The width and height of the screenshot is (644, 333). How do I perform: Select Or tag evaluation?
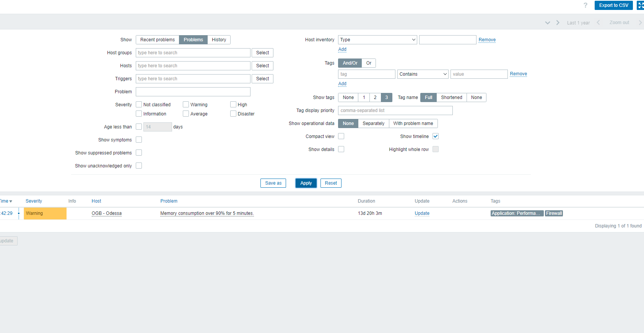coord(369,63)
